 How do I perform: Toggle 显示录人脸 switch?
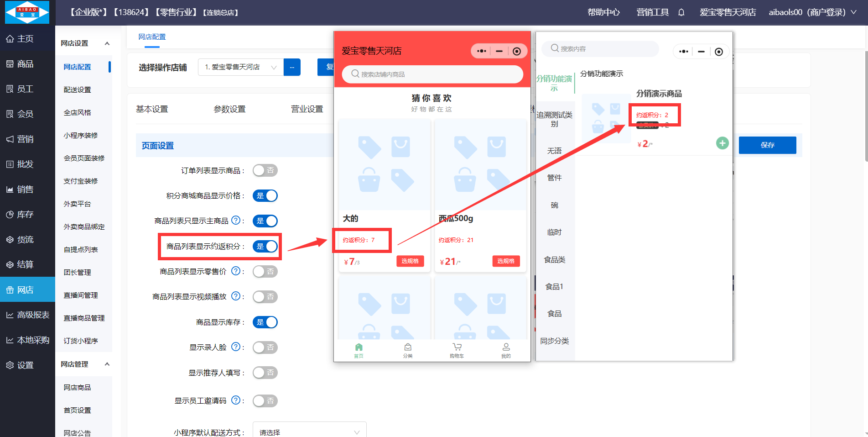[x=265, y=347]
